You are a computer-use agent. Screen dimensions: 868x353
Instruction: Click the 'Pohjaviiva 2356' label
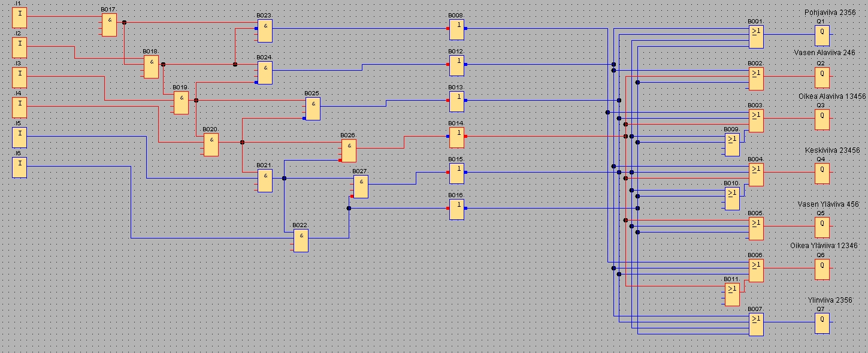[830, 12]
